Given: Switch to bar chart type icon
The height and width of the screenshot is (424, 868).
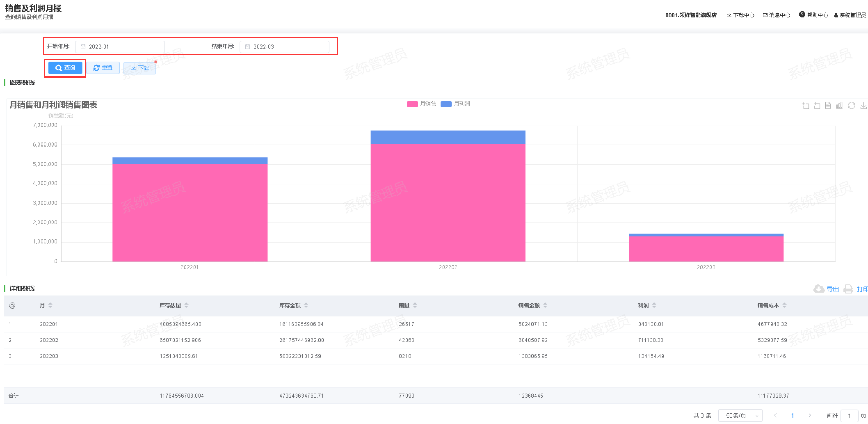Looking at the screenshot, I should 840,106.
